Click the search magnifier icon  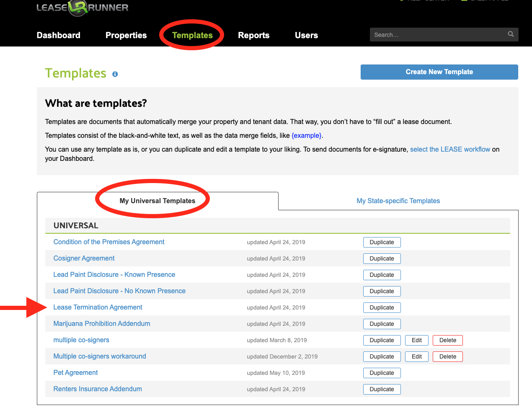pos(511,34)
